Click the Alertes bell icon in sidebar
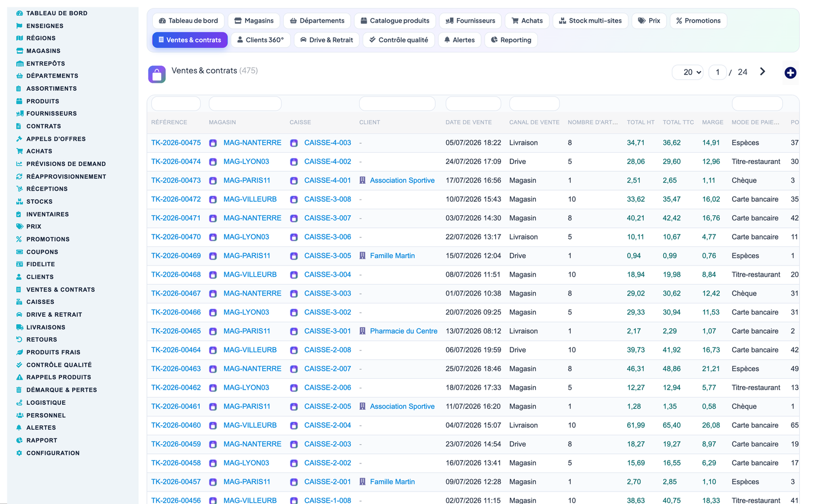 coord(19,428)
